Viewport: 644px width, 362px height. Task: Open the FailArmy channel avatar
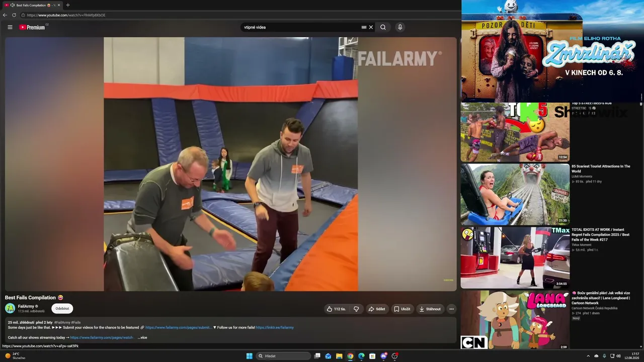coord(10,308)
